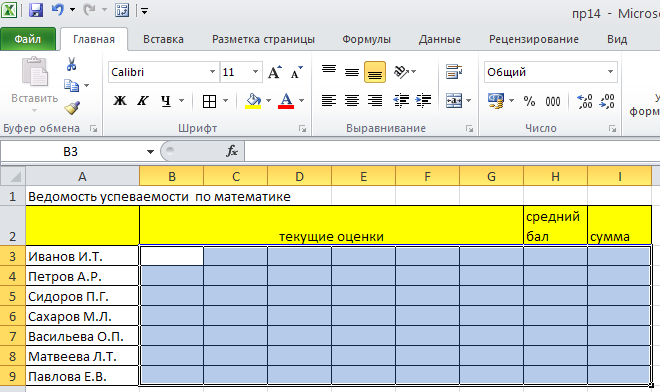Open the font color dropdown arrow
The image size is (660, 392).
[301, 101]
